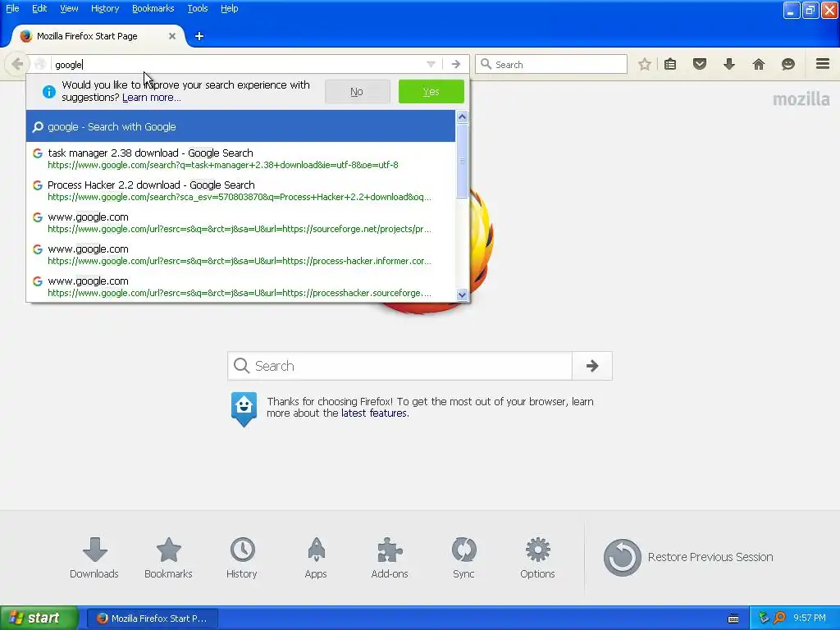Click the start page Search box
840x630 pixels.
399,366
